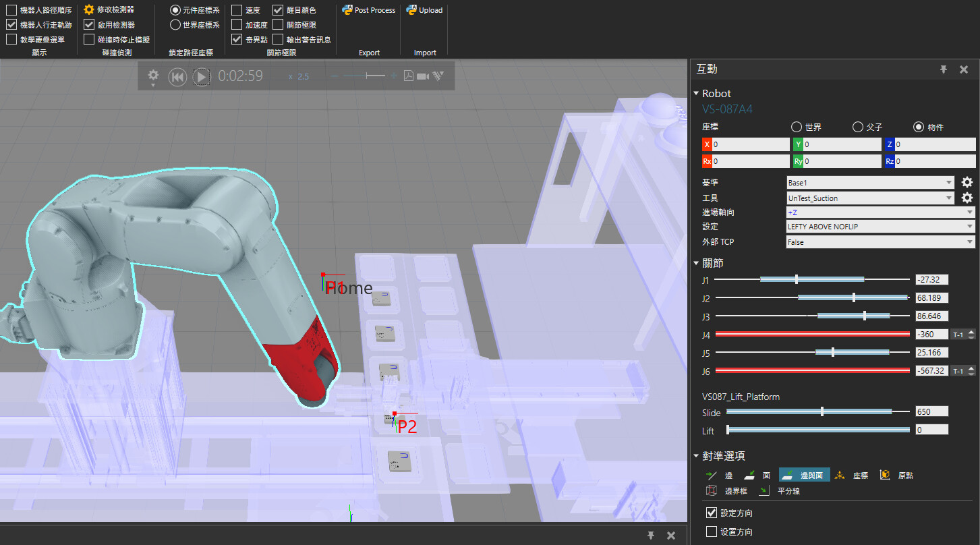Open gear settings next to Base1
Viewport: 980px width, 545px height.
[967, 182]
